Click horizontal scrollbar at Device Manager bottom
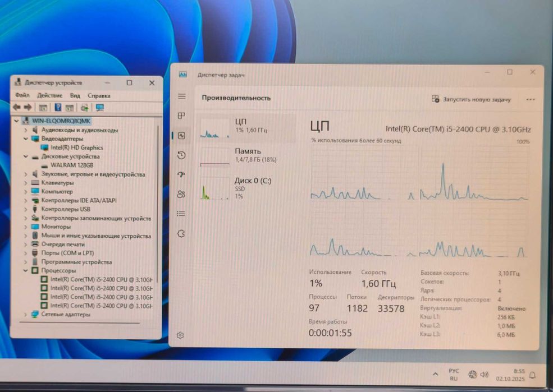The height and width of the screenshot is (392, 553). tap(80, 322)
